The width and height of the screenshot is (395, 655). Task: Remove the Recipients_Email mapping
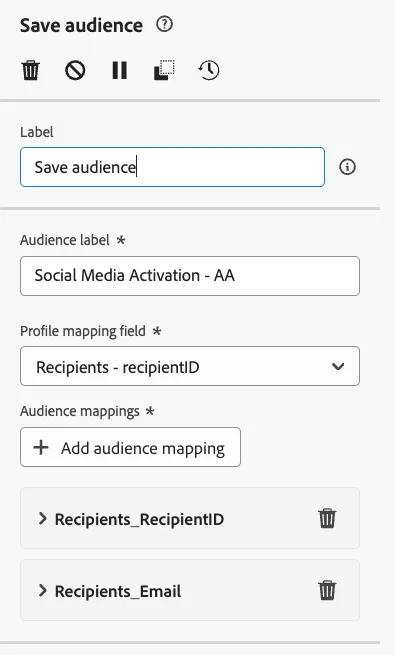point(327,590)
